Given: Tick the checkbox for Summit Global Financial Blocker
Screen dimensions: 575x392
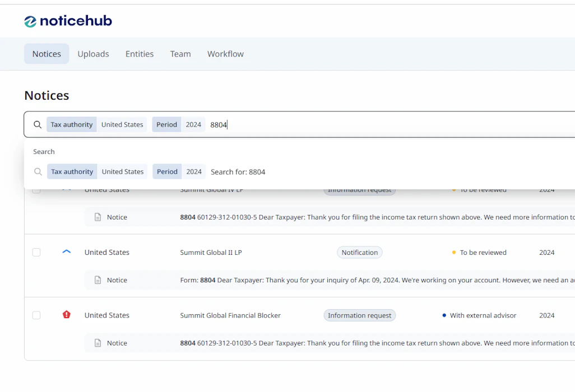Looking at the screenshot, I should click(36, 315).
